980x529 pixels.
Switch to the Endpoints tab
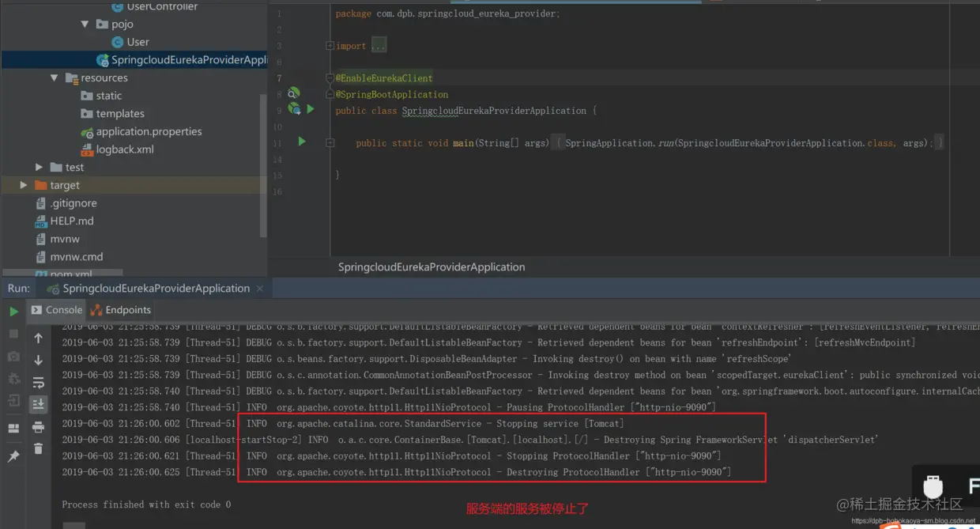pos(121,310)
